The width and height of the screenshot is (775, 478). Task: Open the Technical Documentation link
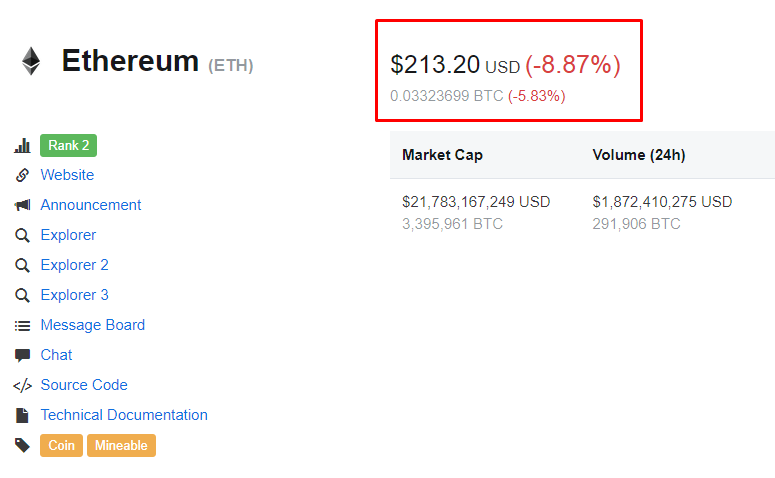(124, 415)
